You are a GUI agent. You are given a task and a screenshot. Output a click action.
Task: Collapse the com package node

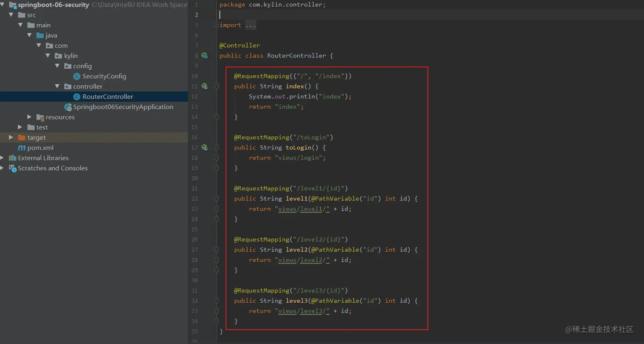tap(39, 46)
